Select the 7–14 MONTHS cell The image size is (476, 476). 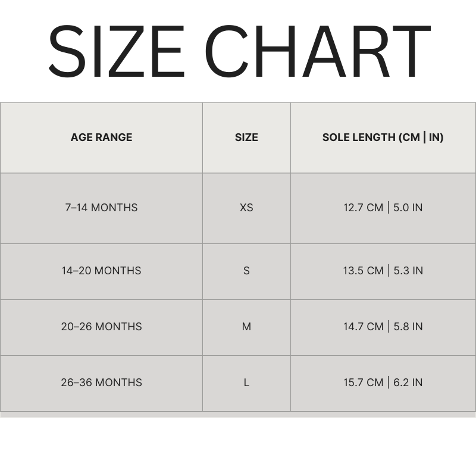pos(101,208)
